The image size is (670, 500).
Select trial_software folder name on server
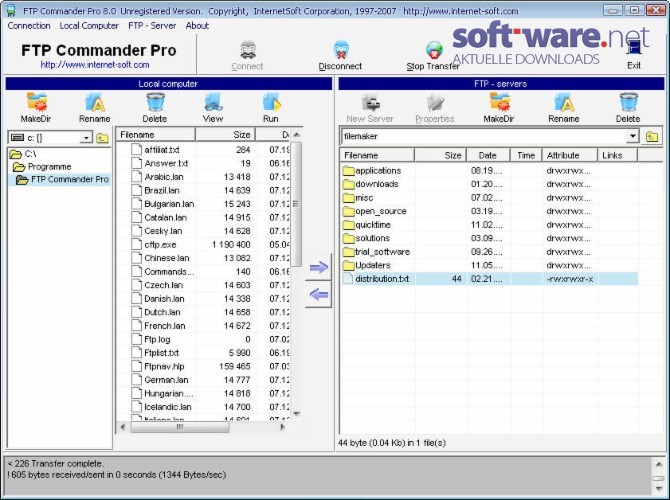(x=382, y=252)
